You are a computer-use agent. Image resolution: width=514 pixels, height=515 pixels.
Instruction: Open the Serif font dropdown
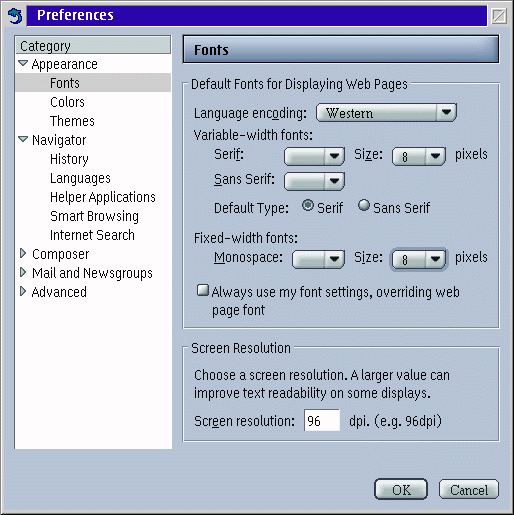[x=314, y=156]
